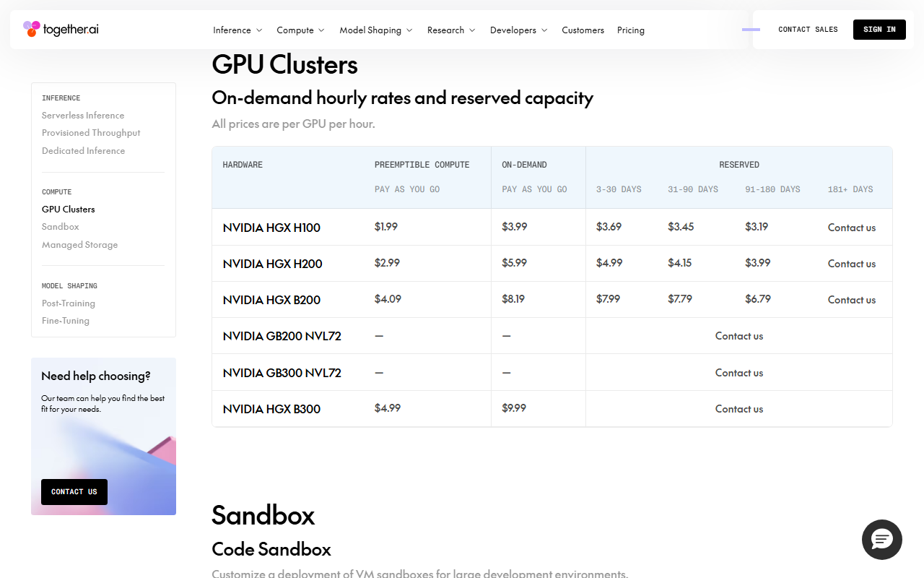The height and width of the screenshot is (578, 924).
Task: Click the Need help choosing? heading
Action: (96, 376)
